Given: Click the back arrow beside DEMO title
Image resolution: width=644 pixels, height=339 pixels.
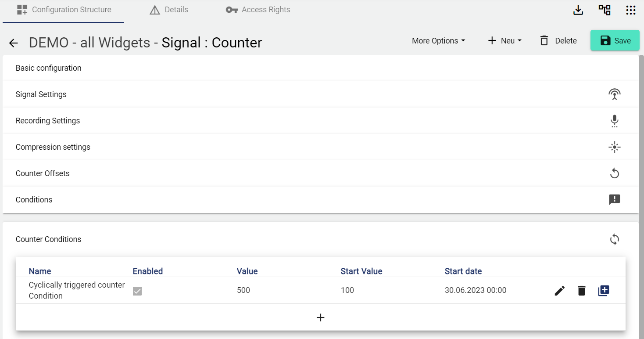Looking at the screenshot, I should tap(14, 43).
